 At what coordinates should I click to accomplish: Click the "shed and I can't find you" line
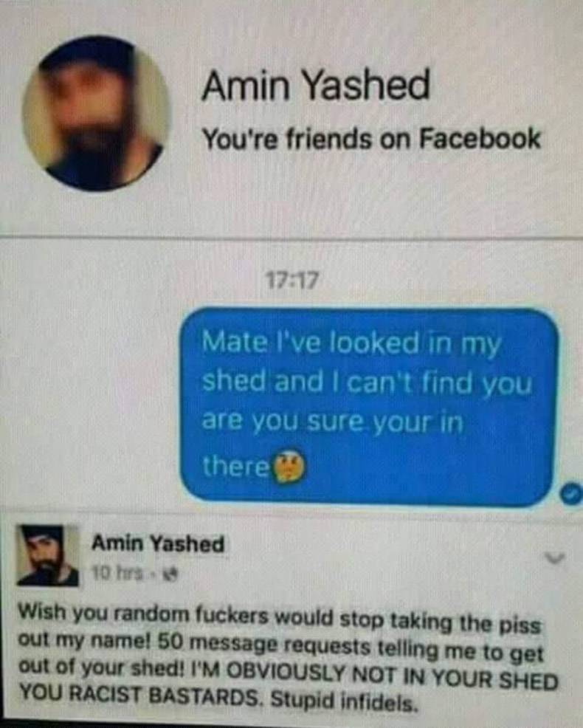[367, 383]
